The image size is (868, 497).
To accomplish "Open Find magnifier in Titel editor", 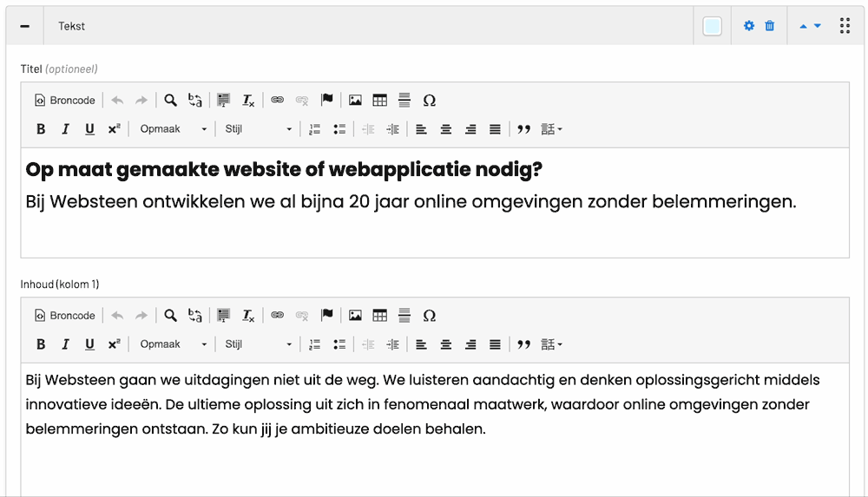I will point(170,100).
